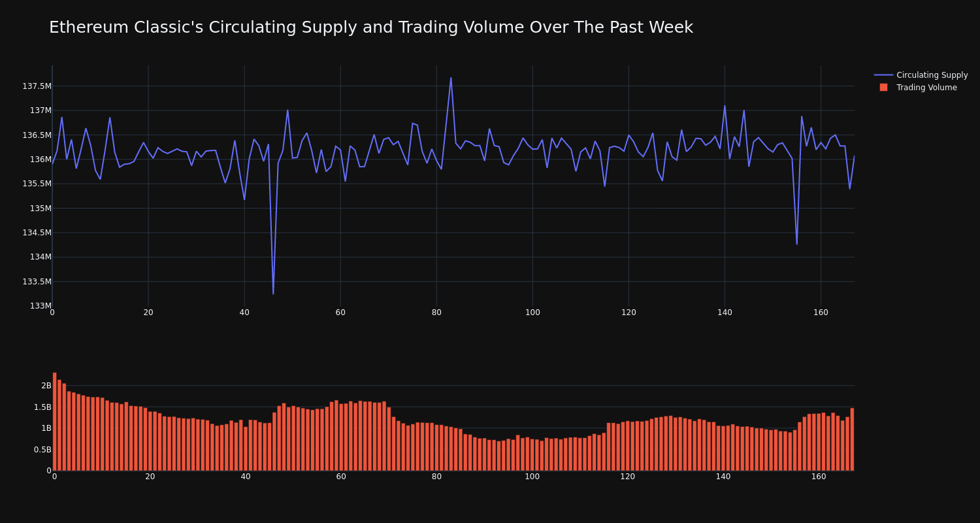Click the blue Circulating Supply legend line

[x=883, y=75]
